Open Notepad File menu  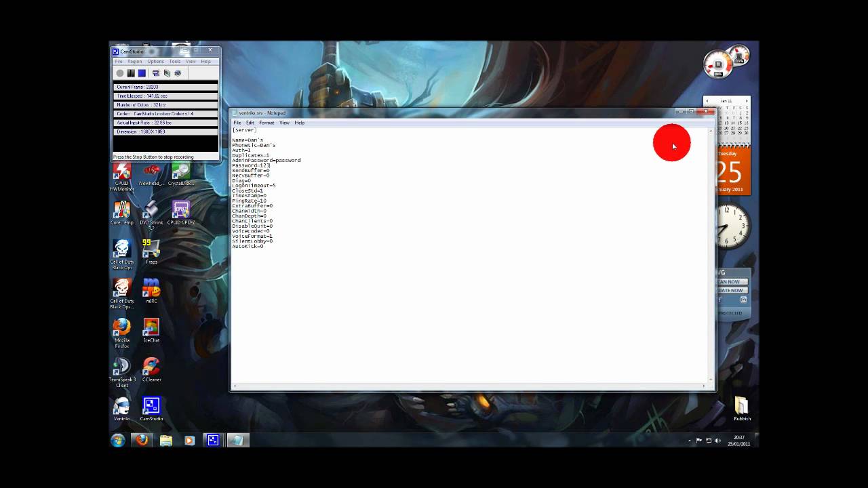237,123
